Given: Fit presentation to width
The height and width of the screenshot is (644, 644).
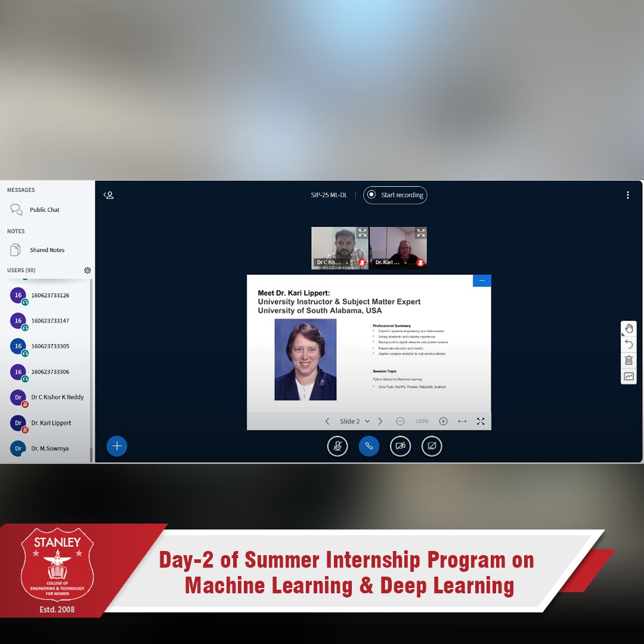Looking at the screenshot, I should [x=462, y=422].
